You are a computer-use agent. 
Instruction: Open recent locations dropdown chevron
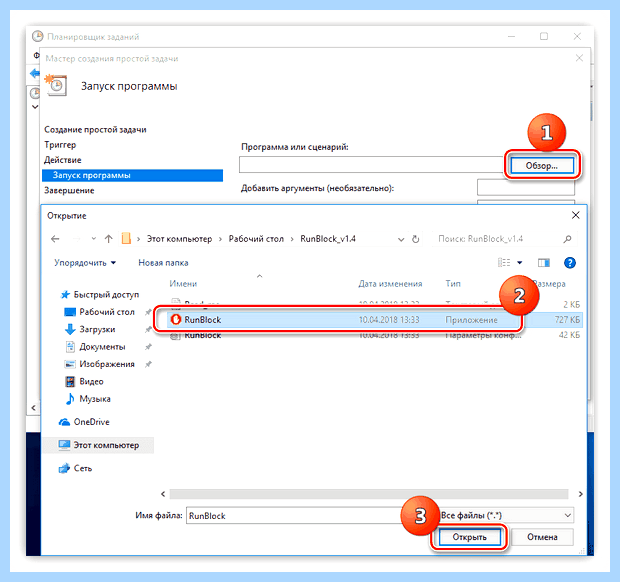click(93, 239)
